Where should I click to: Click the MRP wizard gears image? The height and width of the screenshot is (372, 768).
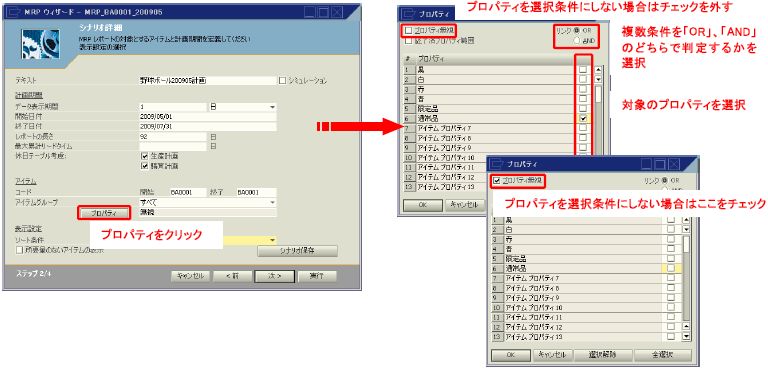(x=40, y=44)
